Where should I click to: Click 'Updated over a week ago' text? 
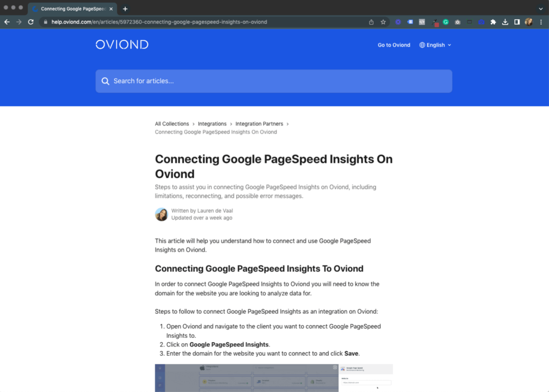point(202,217)
